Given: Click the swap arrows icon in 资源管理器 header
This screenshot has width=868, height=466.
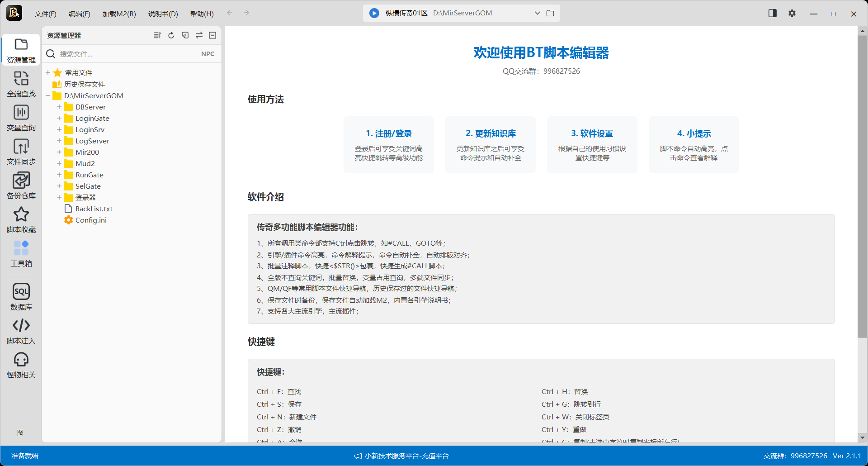Looking at the screenshot, I should (x=199, y=35).
